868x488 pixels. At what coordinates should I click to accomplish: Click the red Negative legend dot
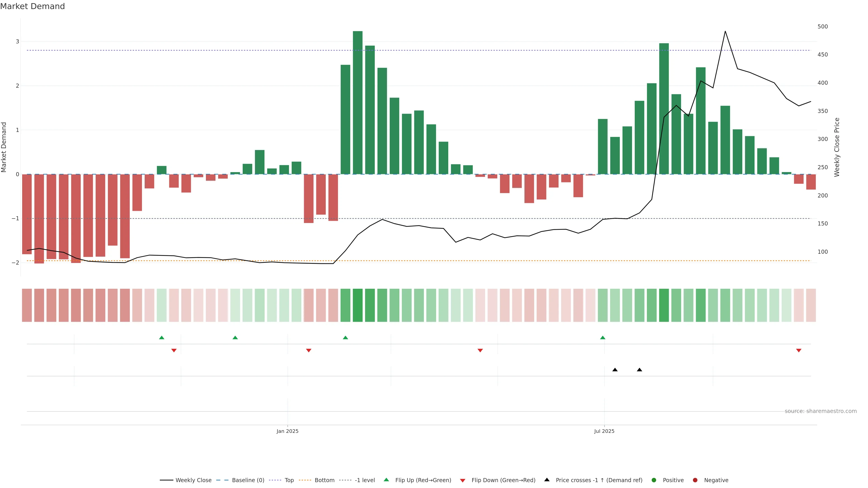(695, 480)
